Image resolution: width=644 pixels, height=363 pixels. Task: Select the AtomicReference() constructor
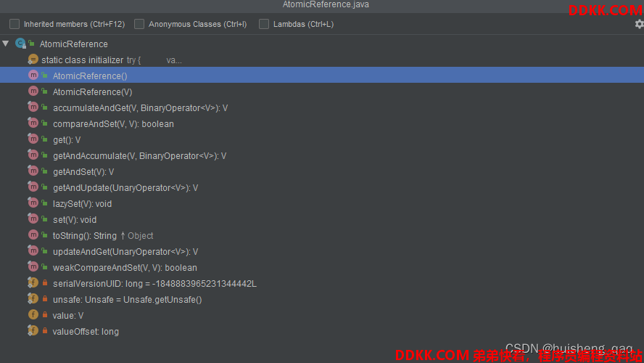[322, 76]
